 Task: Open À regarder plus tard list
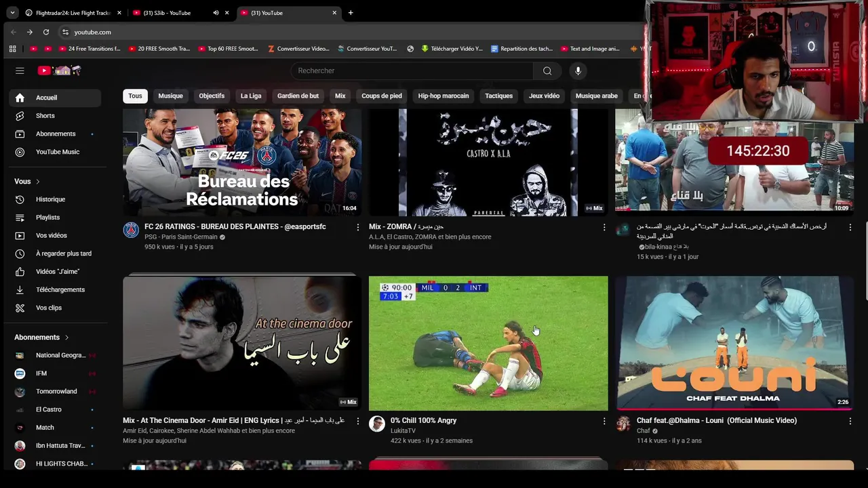point(55,253)
